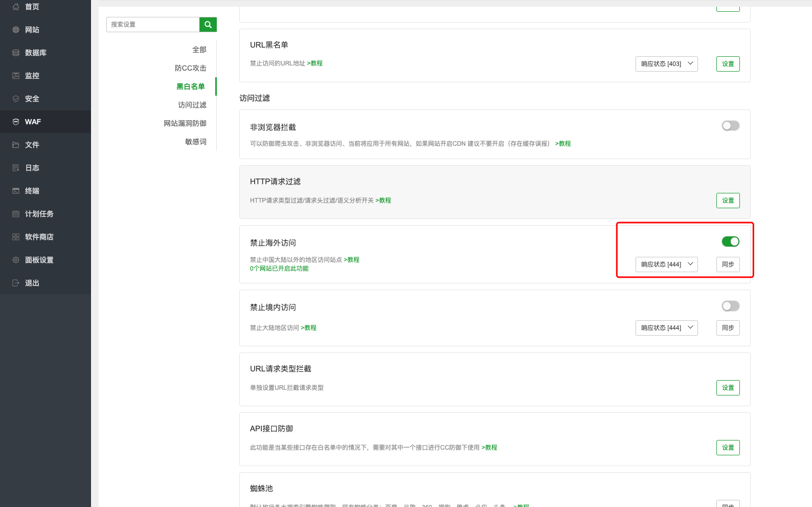Click 0个网站已开启此功能 link
Viewport: 812px width, 507px height.
[x=279, y=269]
